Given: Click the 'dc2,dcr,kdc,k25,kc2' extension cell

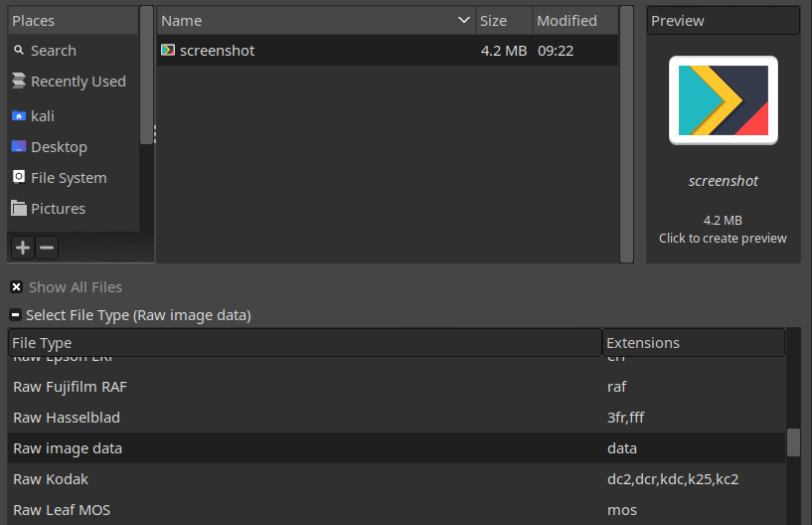Looking at the screenshot, I should point(673,479).
